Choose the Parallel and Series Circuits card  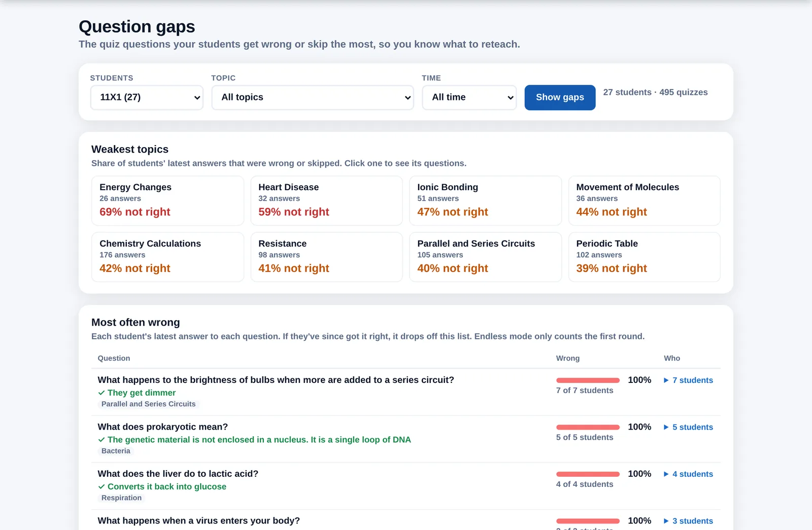(485, 257)
